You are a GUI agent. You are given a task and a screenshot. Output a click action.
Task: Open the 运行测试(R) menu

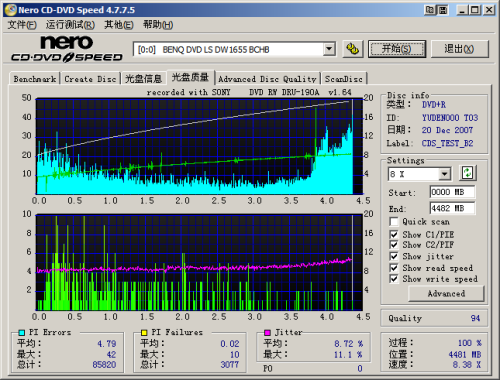[x=70, y=25]
